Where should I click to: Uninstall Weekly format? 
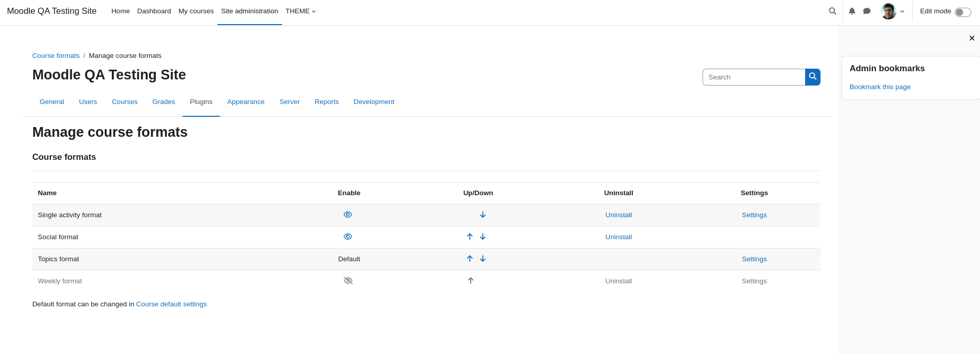pos(618,281)
